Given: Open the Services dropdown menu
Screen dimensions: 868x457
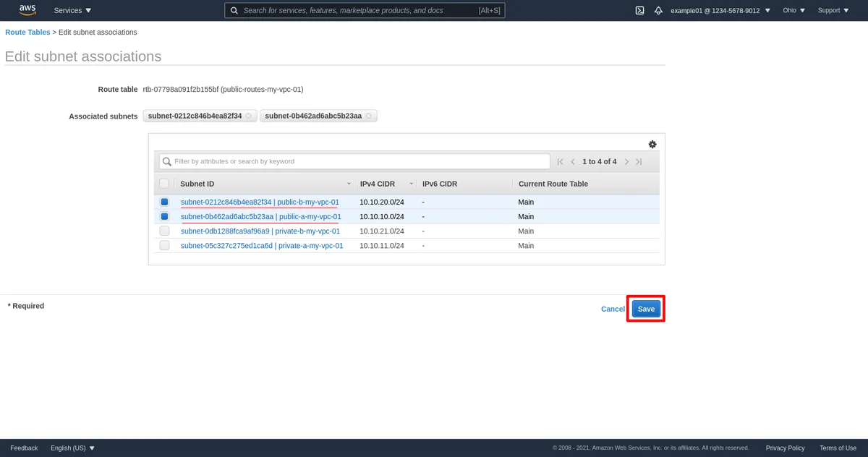Looking at the screenshot, I should pos(73,11).
